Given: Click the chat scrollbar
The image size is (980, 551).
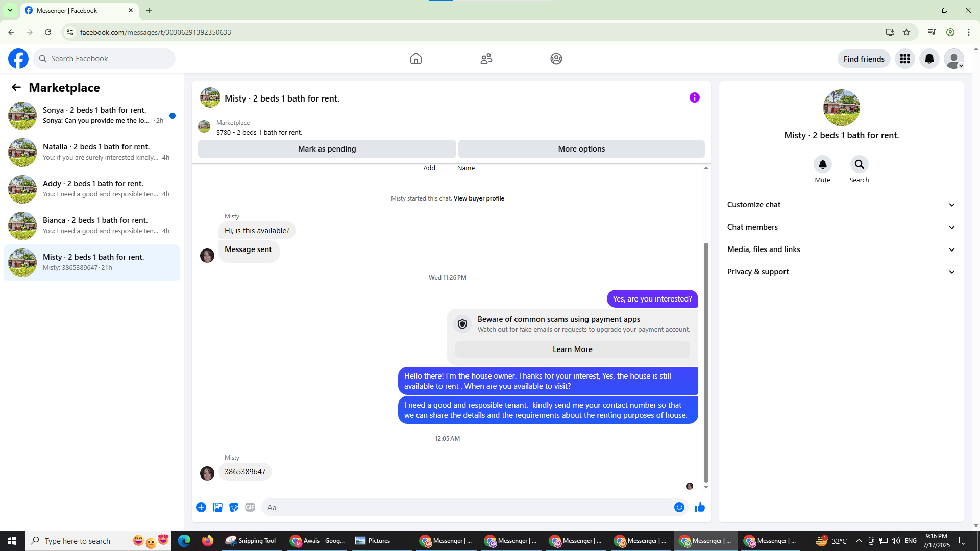Looking at the screenshot, I should point(706,362).
